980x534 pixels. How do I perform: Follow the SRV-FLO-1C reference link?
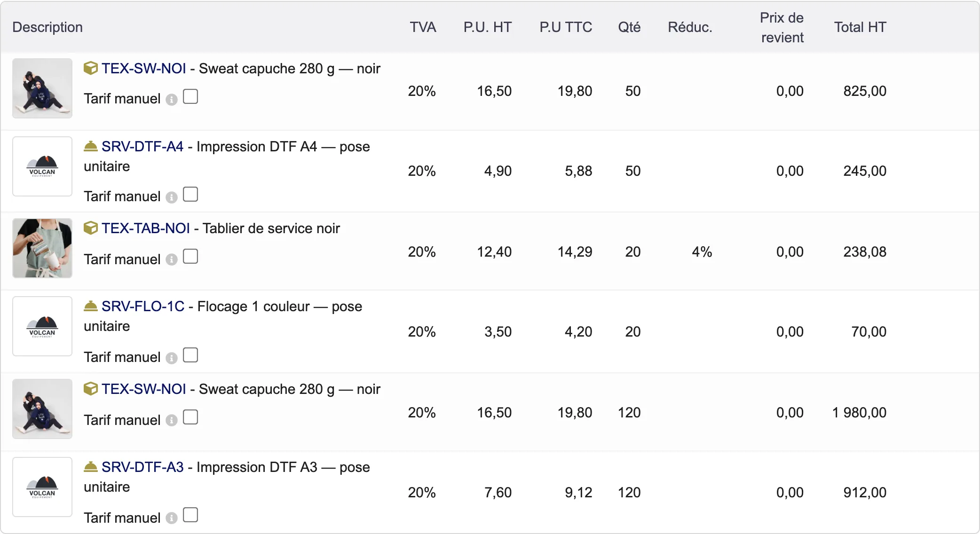click(143, 306)
